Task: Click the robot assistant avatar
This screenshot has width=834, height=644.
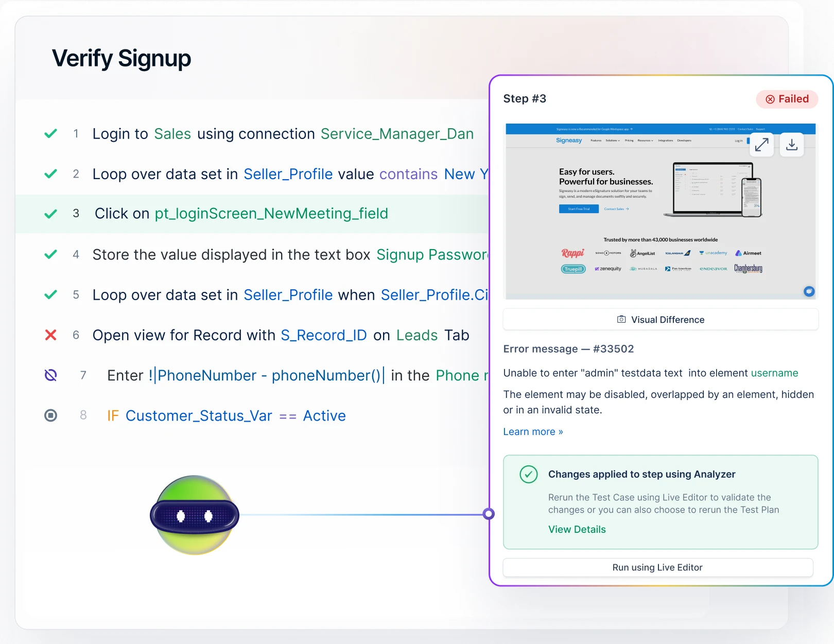Action: pos(195,515)
